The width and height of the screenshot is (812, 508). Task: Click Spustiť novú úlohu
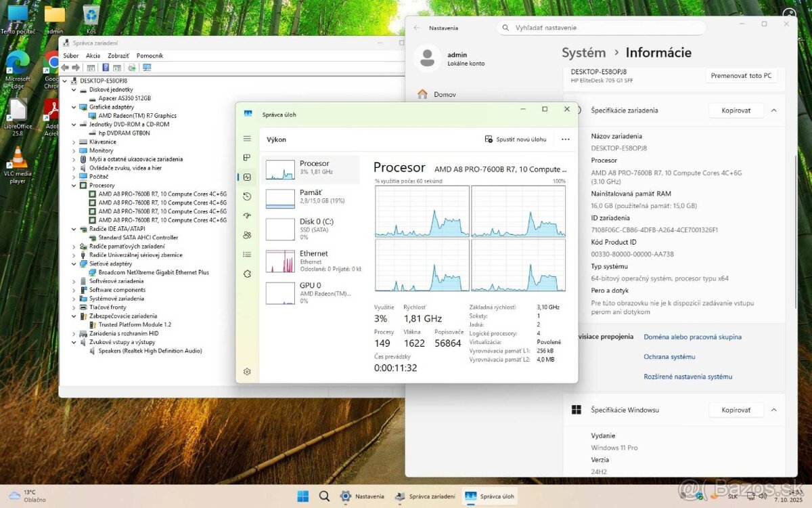point(516,139)
